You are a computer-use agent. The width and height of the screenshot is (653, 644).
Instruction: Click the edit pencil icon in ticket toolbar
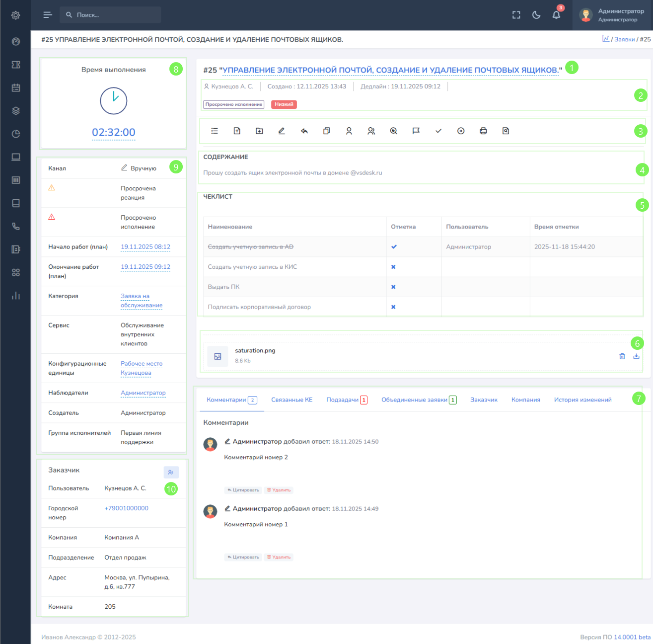coord(282,131)
